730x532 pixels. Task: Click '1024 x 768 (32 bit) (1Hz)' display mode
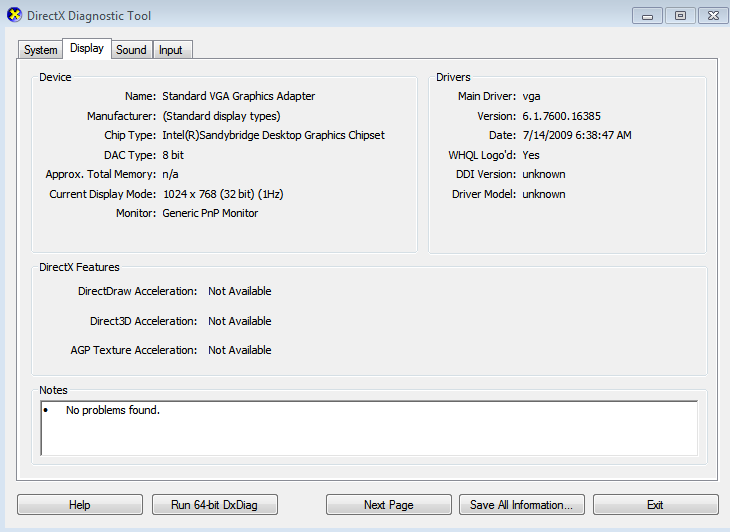click(x=223, y=194)
